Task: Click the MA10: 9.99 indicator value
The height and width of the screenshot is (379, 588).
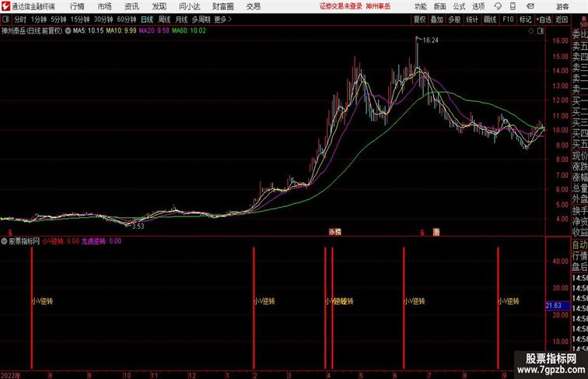Action: pos(121,31)
